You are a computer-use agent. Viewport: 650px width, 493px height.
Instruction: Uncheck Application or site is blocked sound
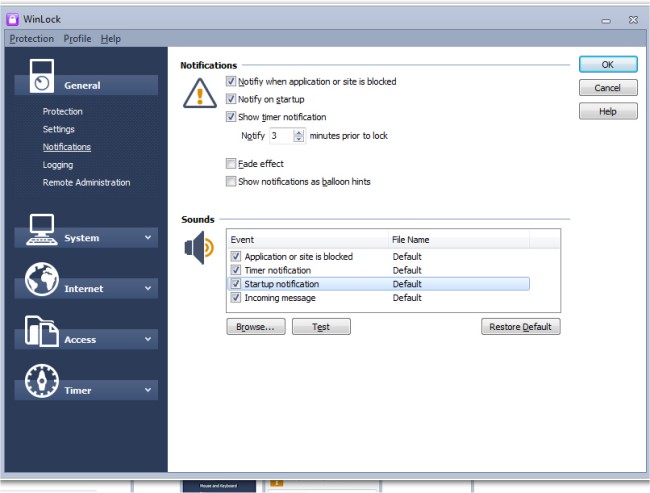coord(235,256)
